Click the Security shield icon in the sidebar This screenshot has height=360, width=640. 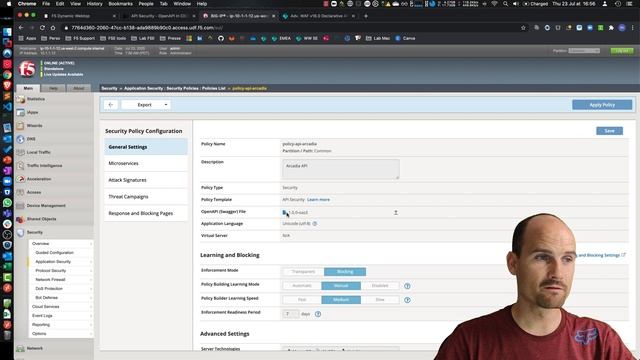pyautogui.click(x=21, y=232)
